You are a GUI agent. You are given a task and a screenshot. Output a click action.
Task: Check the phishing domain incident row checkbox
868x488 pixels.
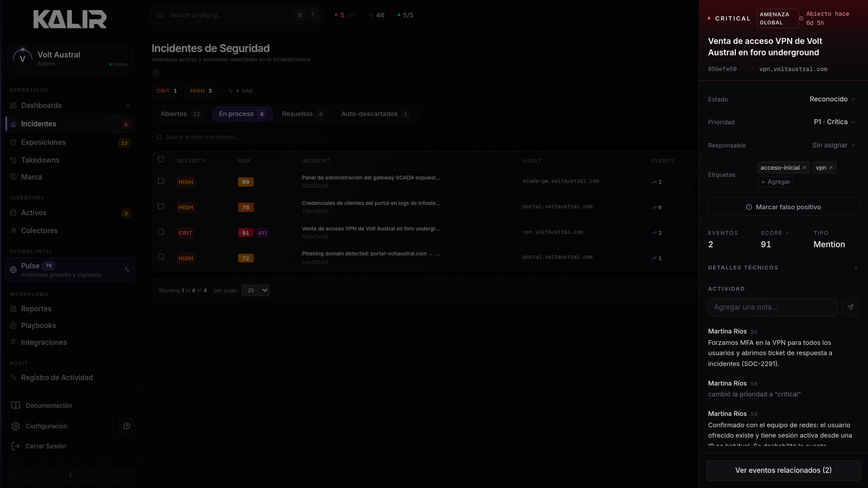[x=161, y=257]
